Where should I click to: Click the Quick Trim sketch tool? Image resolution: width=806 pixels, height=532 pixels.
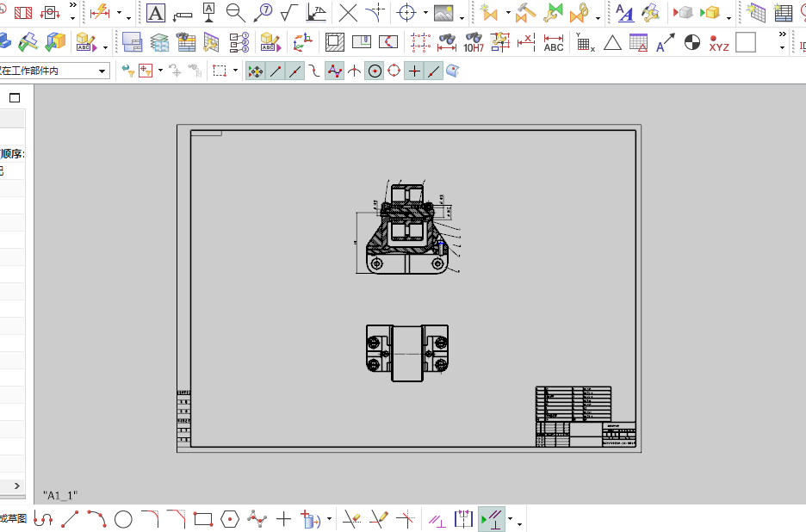pos(352,519)
